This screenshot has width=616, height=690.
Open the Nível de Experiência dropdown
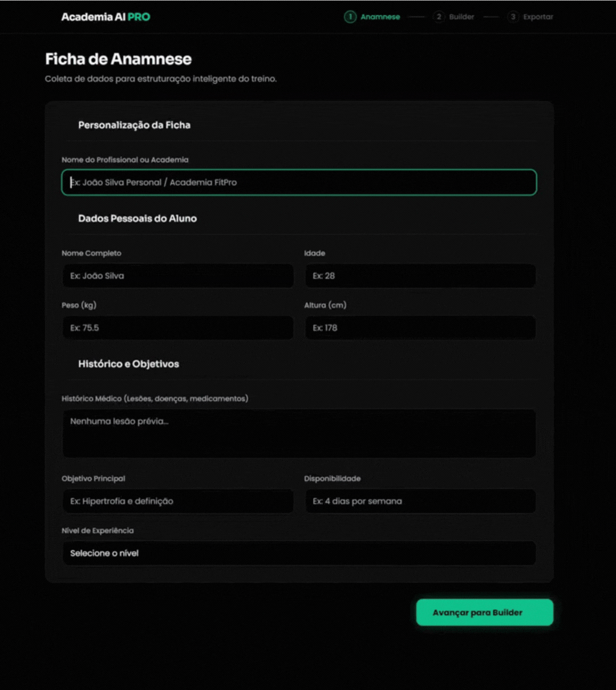(x=299, y=553)
